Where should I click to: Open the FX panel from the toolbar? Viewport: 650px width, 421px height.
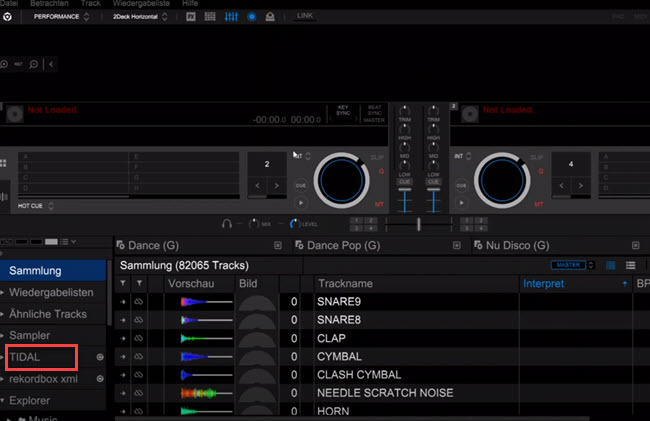click(191, 17)
